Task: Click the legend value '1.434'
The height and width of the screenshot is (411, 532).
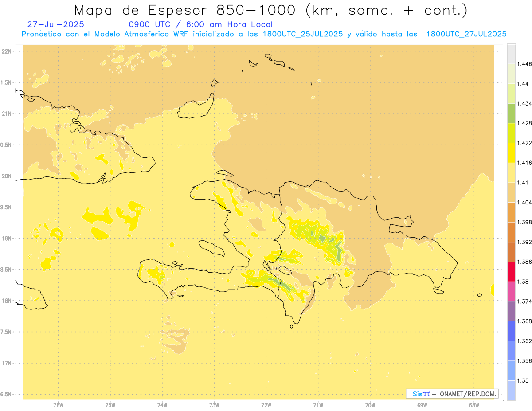Action: [524, 103]
